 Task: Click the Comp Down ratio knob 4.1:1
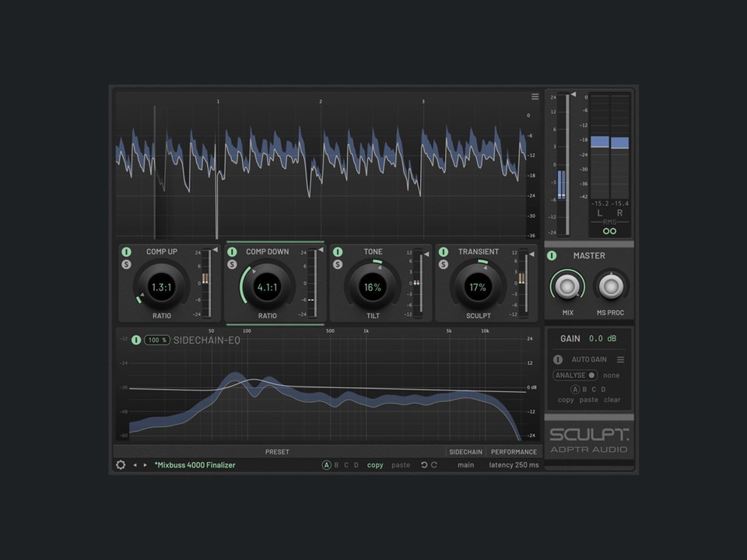coord(267,287)
